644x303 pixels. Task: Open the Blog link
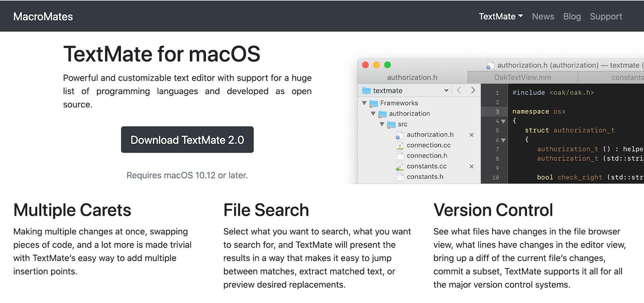pos(572,17)
